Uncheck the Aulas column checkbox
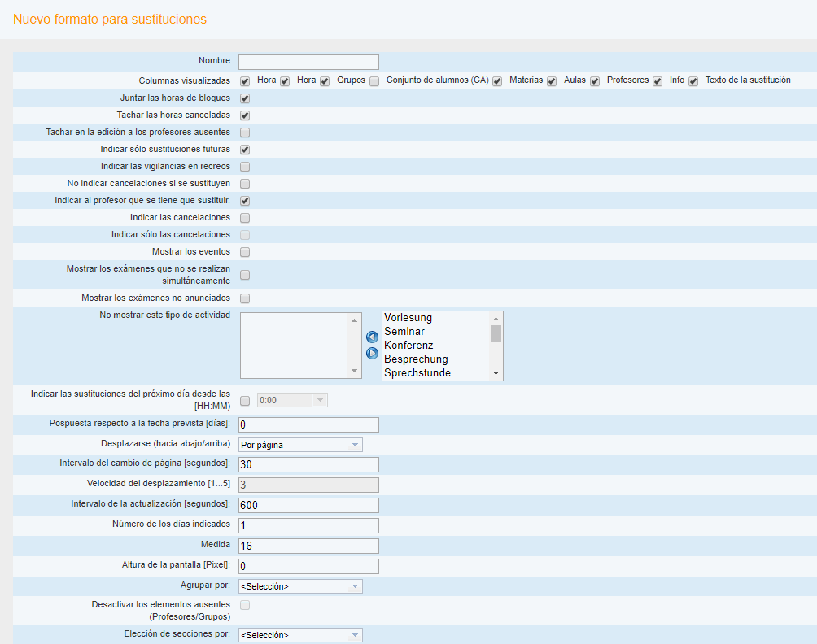Screen dimensions: 817x644 click(x=552, y=81)
